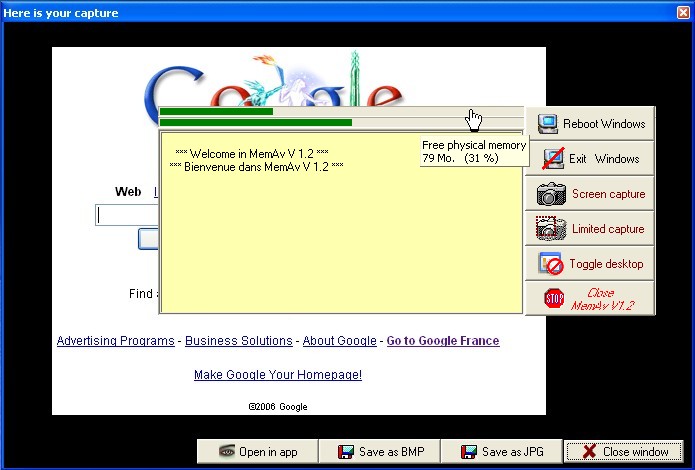Image resolution: width=695 pixels, height=470 pixels.
Task: Click the ©2006 Google copyright text
Action: coord(278,407)
